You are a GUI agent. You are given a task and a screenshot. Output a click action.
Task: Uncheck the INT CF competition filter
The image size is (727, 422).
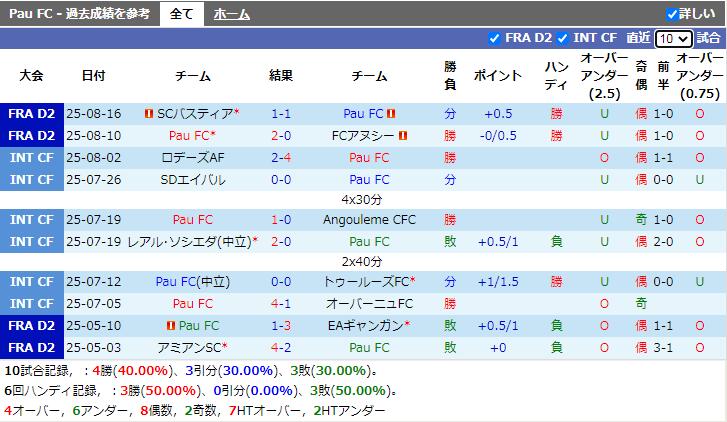[562, 38]
